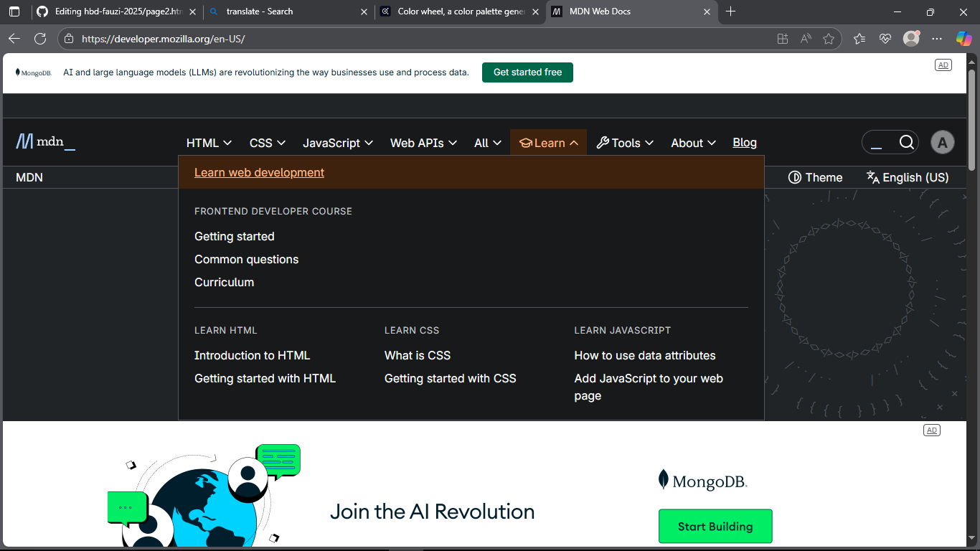The width and height of the screenshot is (980, 551).
Task: Open the English (US) language selector
Action: click(x=908, y=177)
